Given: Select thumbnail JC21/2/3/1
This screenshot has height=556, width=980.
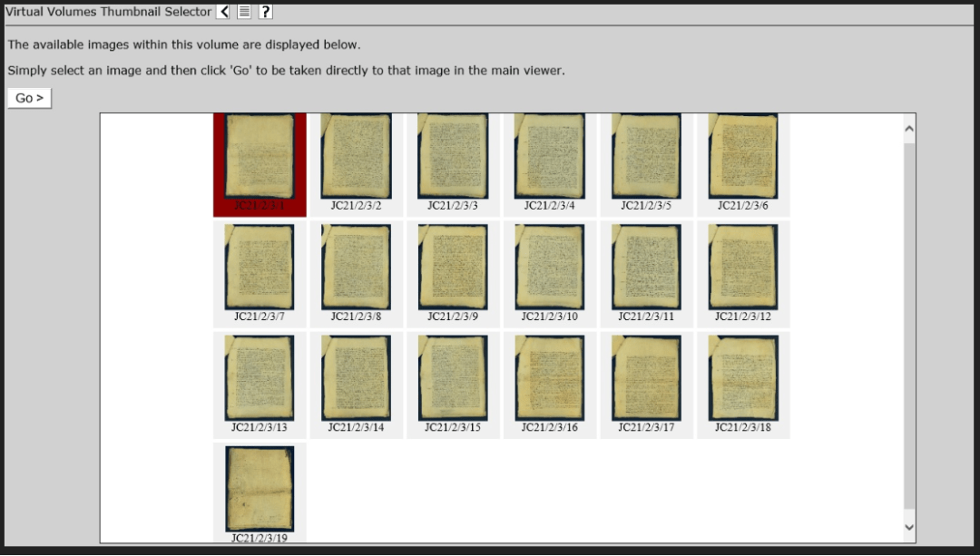Looking at the screenshot, I should click(x=260, y=158).
